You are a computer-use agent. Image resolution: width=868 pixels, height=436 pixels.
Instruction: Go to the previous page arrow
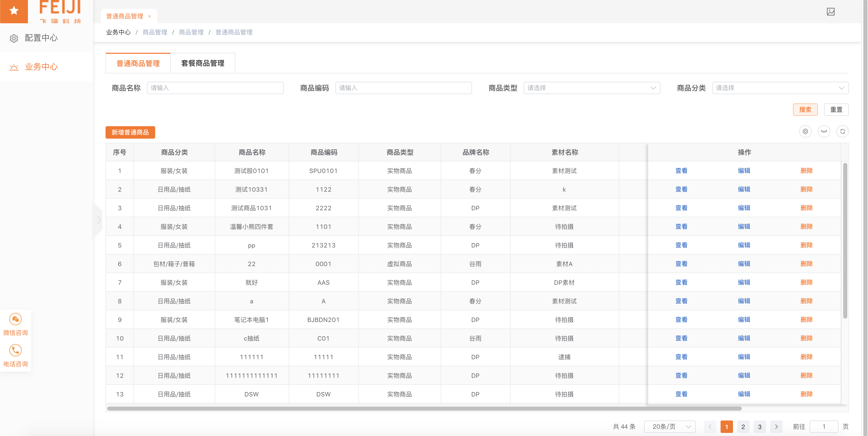pyautogui.click(x=710, y=427)
